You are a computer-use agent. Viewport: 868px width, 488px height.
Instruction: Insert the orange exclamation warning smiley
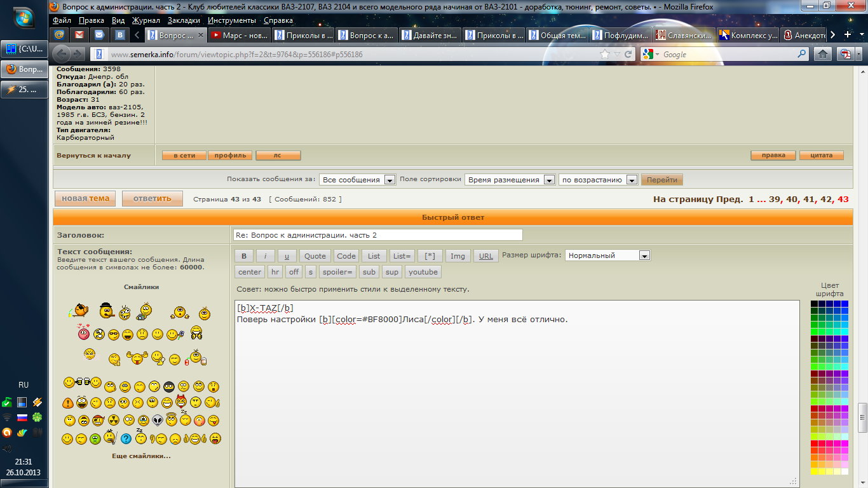click(67, 402)
